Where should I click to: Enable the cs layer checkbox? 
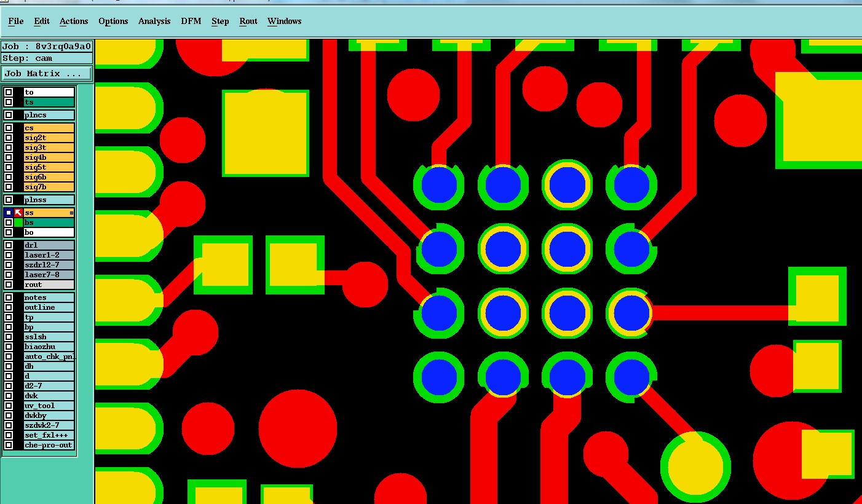click(x=9, y=128)
